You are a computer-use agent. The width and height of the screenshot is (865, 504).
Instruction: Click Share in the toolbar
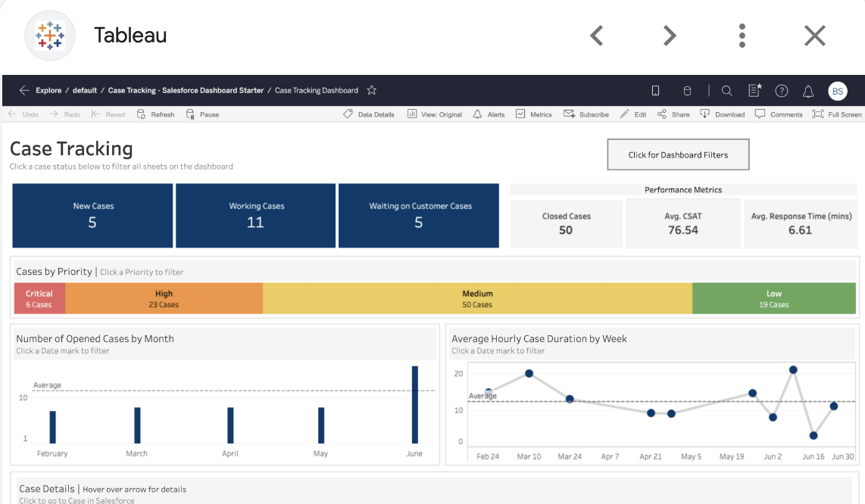click(673, 114)
